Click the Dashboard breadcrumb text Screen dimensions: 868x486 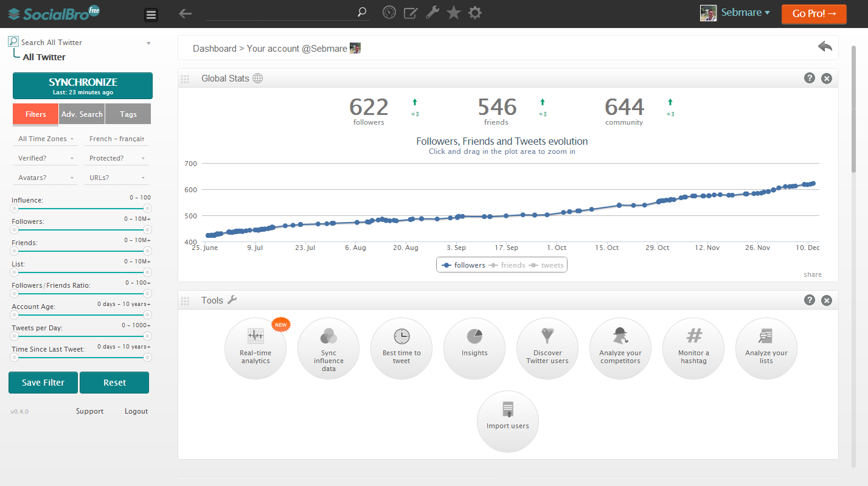(215, 48)
